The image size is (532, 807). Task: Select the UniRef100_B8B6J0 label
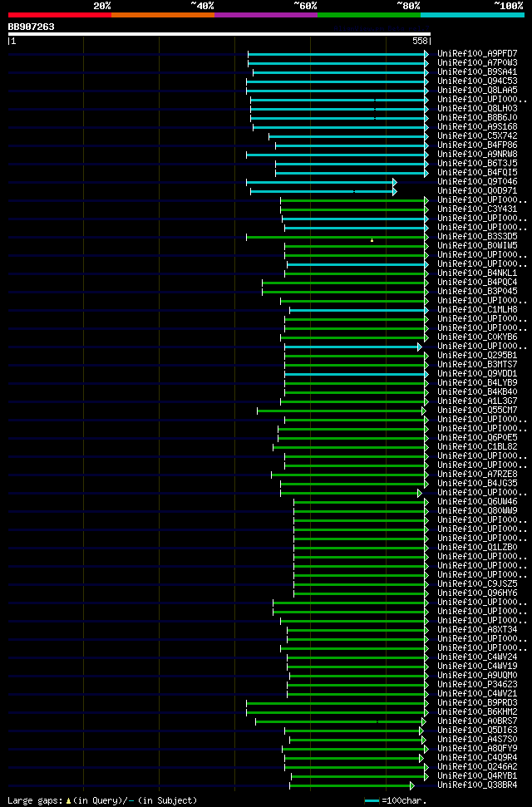click(x=477, y=118)
